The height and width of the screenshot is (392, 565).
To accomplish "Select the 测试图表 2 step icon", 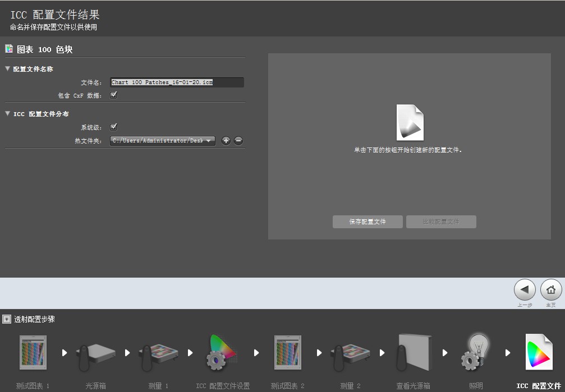I will 287,353.
